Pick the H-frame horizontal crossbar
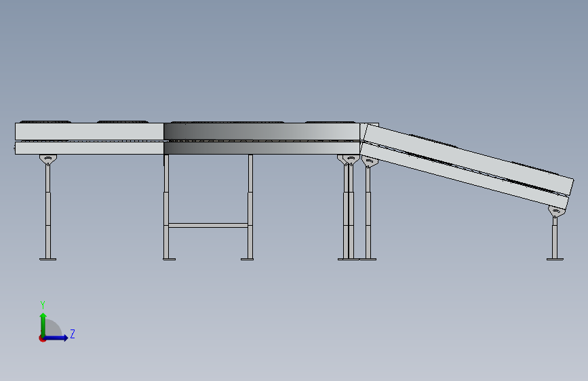This screenshot has height=381, width=588. coord(208,225)
